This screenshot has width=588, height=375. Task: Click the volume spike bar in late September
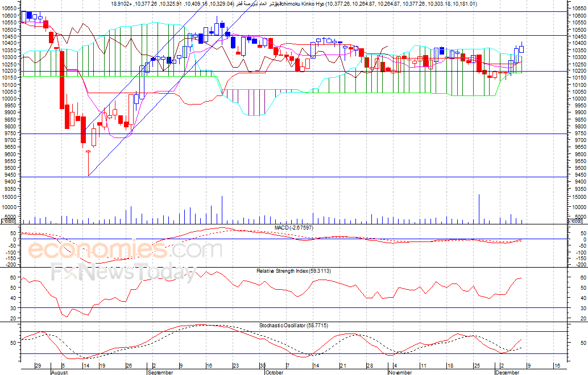click(x=222, y=210)
